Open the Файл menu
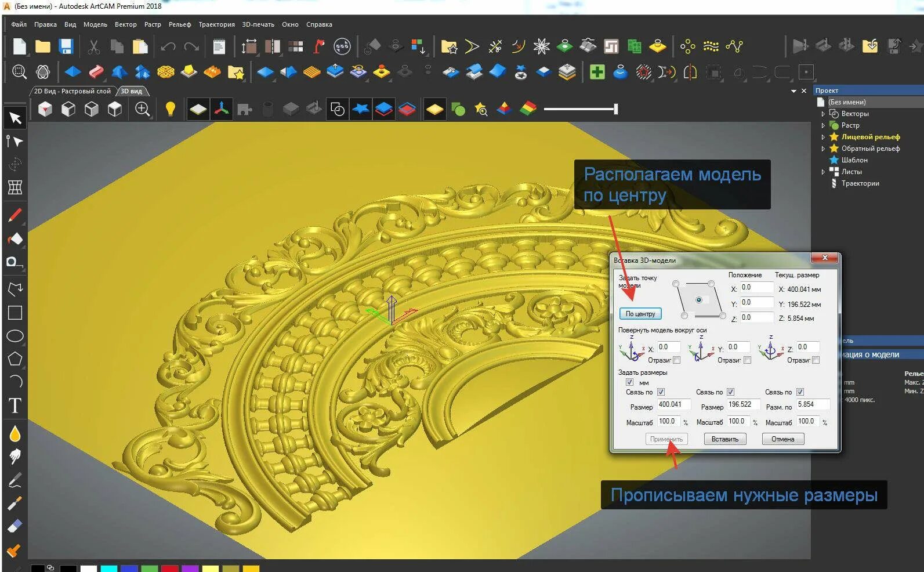The width and height of the screenshot is (924, 572). [19, 24]
